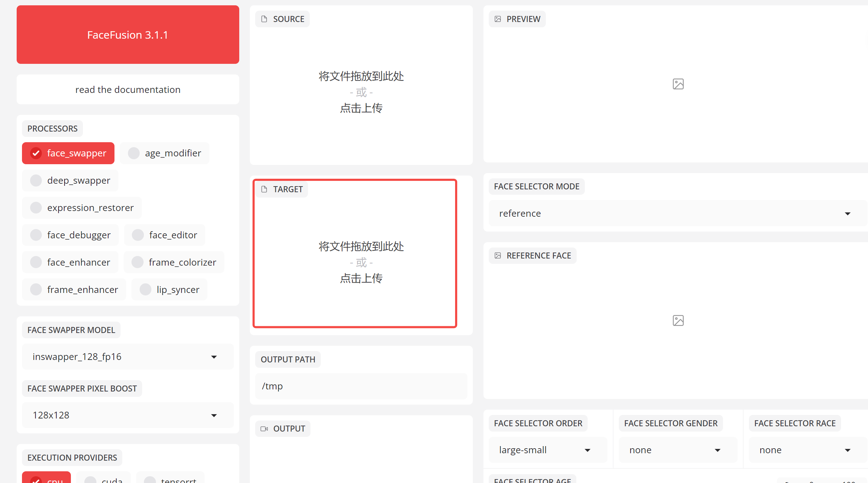The width and height of the screenshot is (868, 483).
Task: Click the PROCESSORS section label
Action: click(52, 129)
